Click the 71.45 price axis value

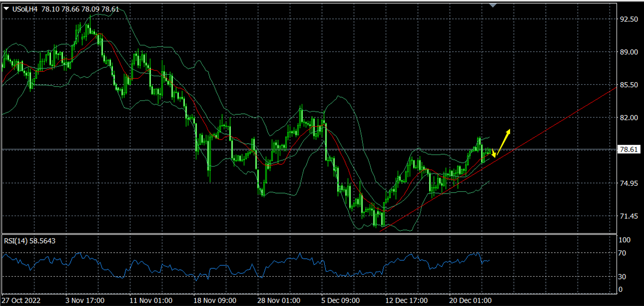click(628, 216)
